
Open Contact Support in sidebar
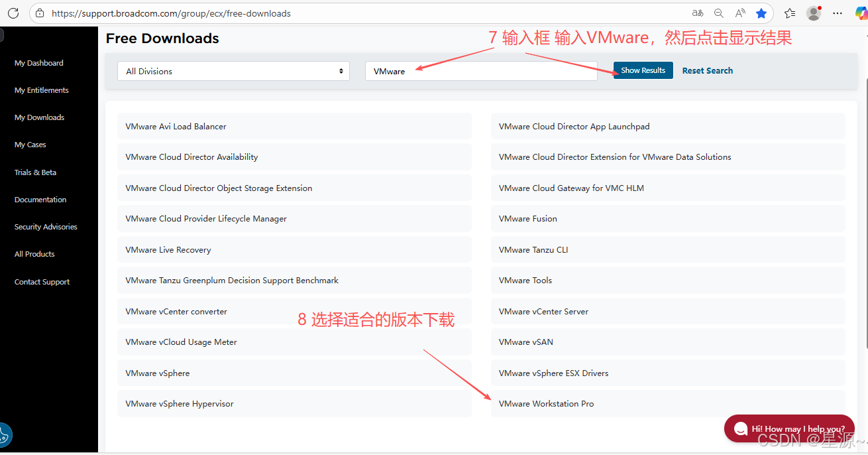click(x=42, y=282)
